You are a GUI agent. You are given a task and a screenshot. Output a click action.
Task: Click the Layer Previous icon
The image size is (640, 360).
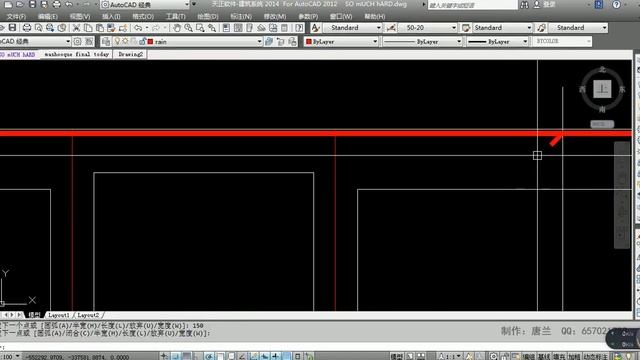click(281, 41)
